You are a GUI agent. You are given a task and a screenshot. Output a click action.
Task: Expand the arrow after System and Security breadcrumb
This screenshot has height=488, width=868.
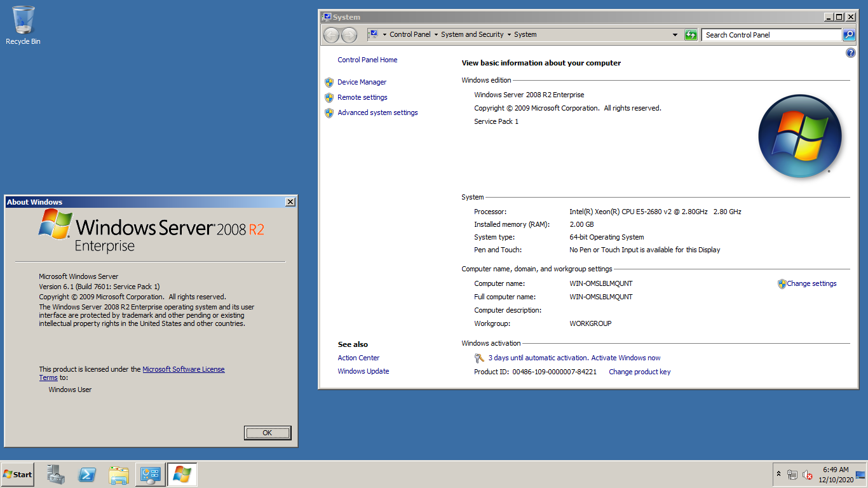509,35
